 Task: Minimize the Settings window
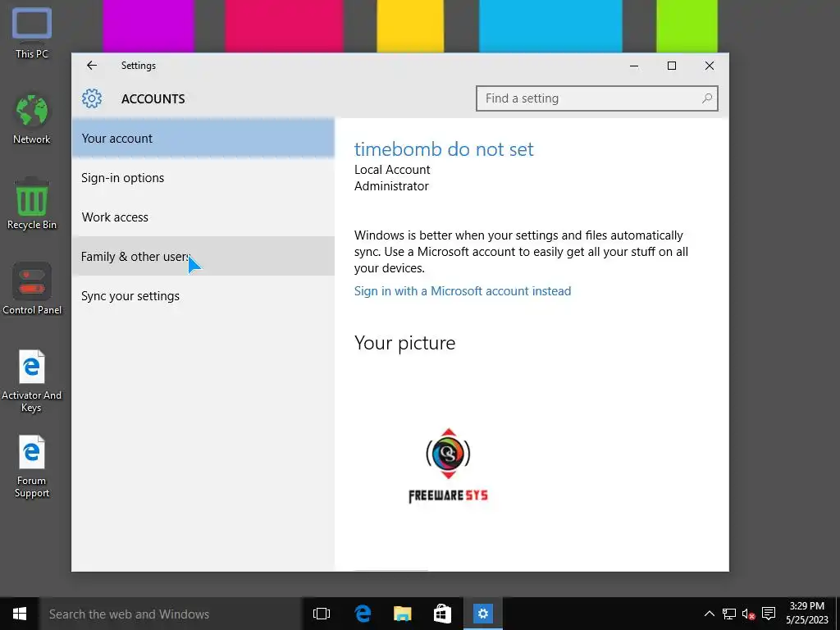pos(634,66)
